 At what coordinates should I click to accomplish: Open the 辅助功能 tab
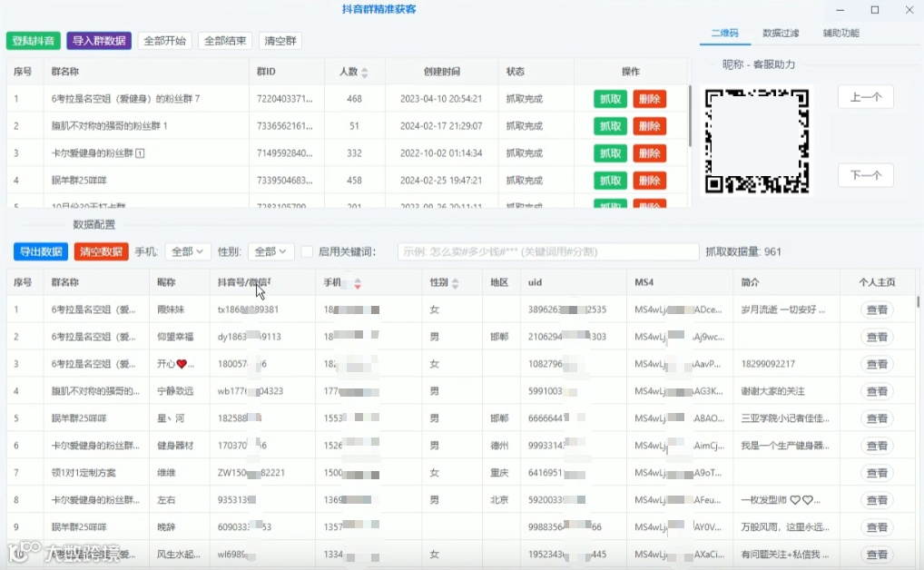point(841,33)
